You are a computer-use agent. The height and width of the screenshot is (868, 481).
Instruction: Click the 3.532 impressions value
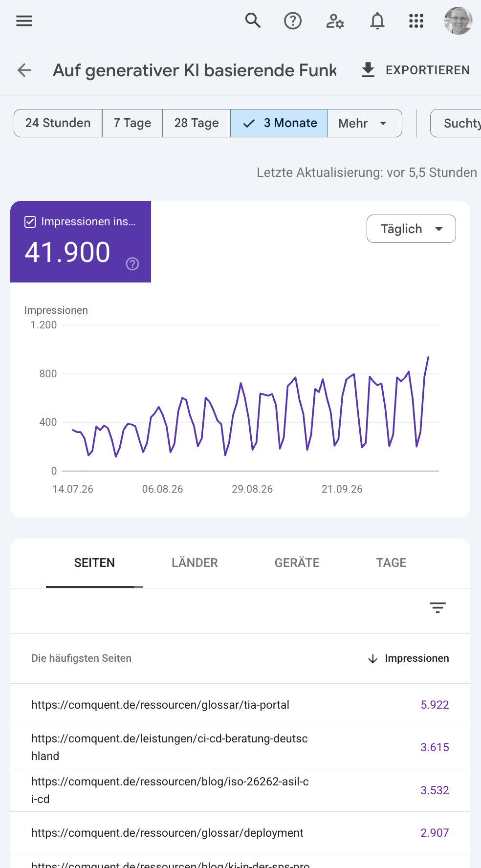coord(435,790)
